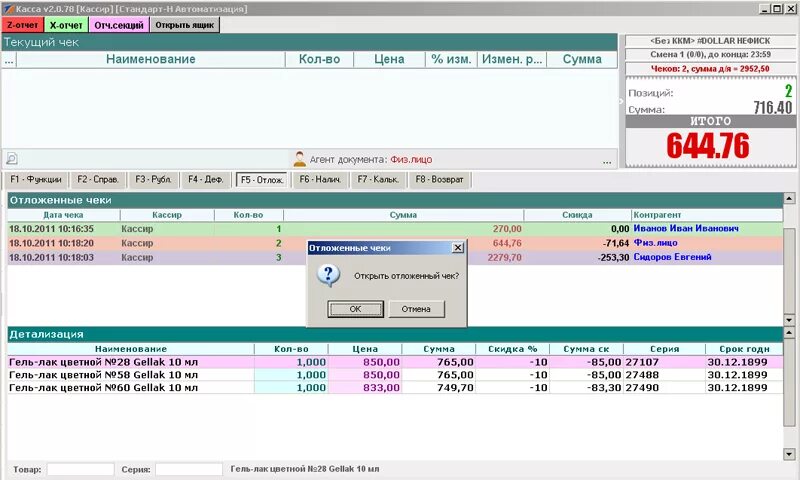Click the Товар input field

pyautogui.click(x=80, y=469)
